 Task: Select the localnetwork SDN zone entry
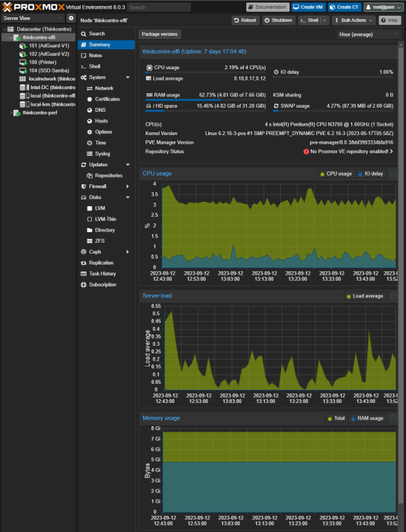point(47,78)
